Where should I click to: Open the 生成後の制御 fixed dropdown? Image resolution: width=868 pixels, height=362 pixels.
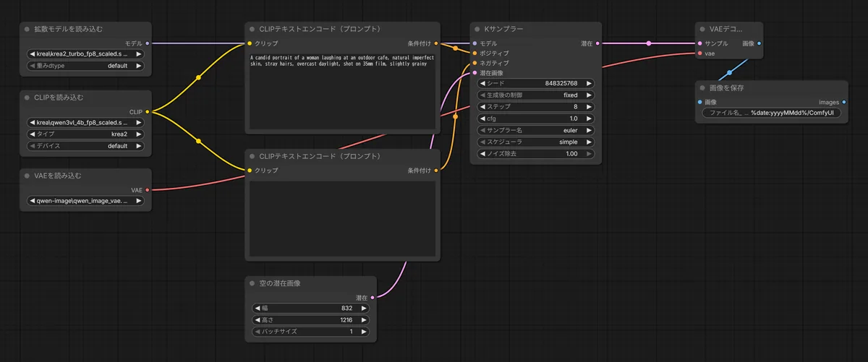point(536,95)
